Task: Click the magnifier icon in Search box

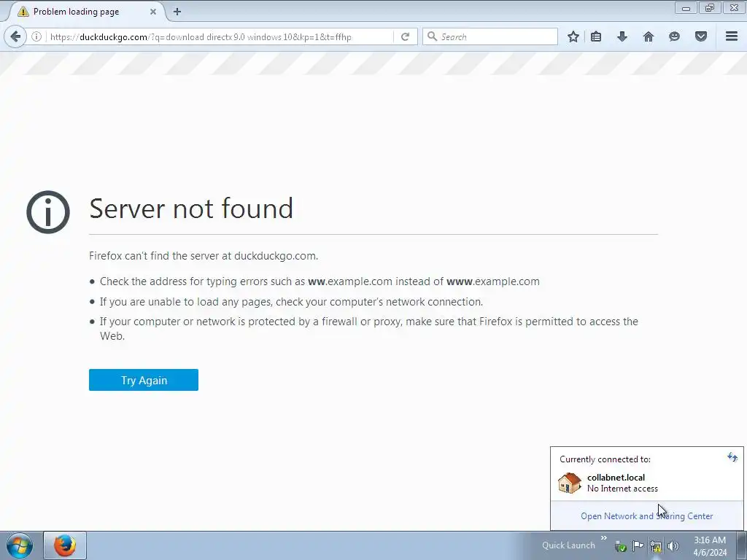Action: point(432,36)
